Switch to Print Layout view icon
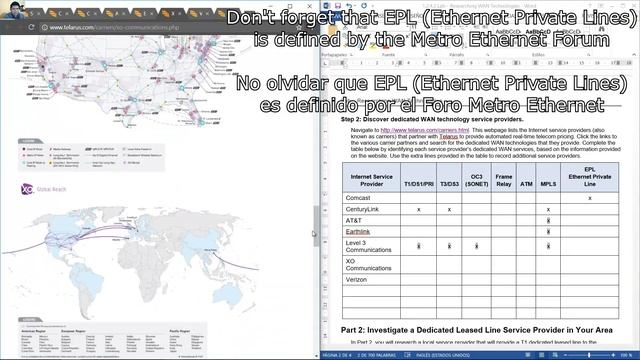640x360 pixels. coord(542,356)
